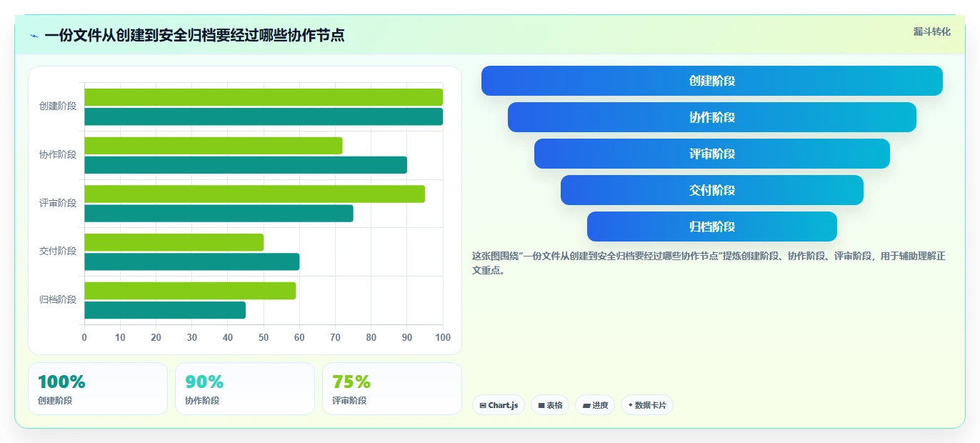Click the teal 创建阶段 bar
The height and width of the screenshot is (443, 980).
pyautogui.click(x=264, y=116)
